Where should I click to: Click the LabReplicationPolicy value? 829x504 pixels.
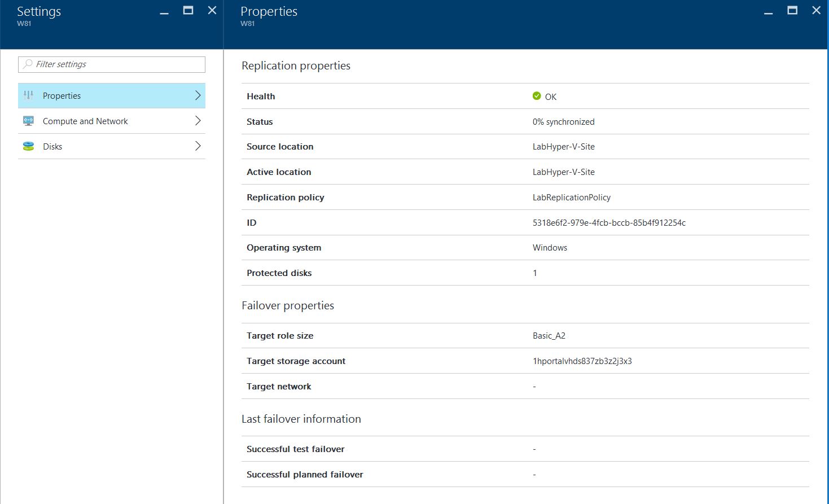click(571, 198)
